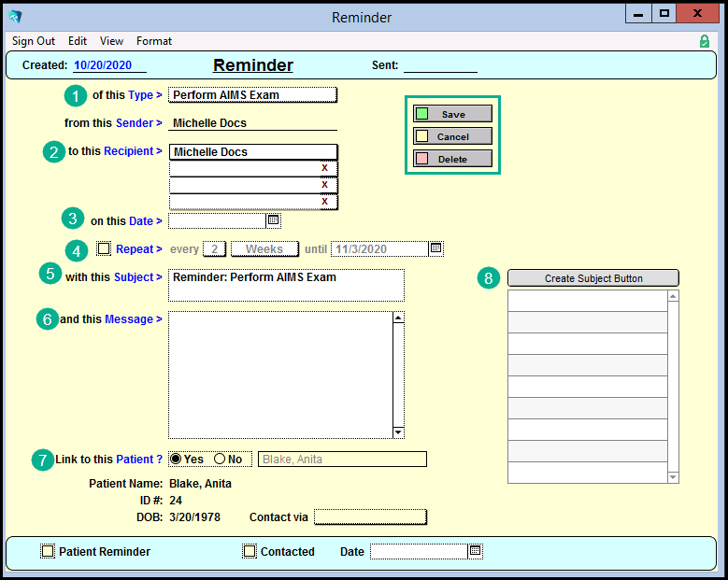Open the Type field showing Perform AIMS Exam
Viewport: 728px width, 580px height.
[x=252, y=94]
